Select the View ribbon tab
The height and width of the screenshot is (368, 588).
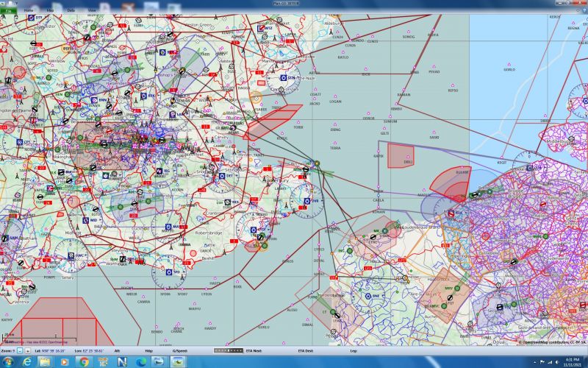point(91,10)
